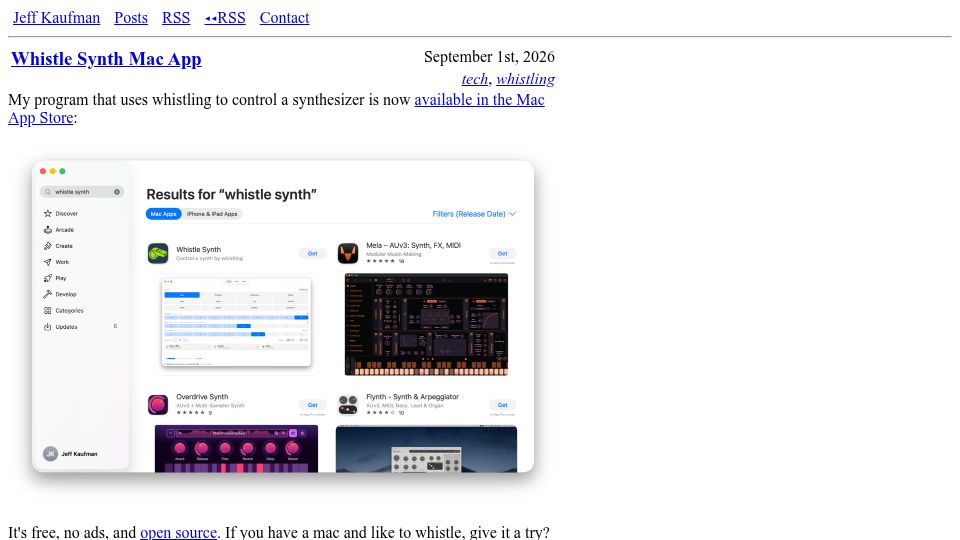Select Arcade icon in App Store sidebar

tap(48, 230)
